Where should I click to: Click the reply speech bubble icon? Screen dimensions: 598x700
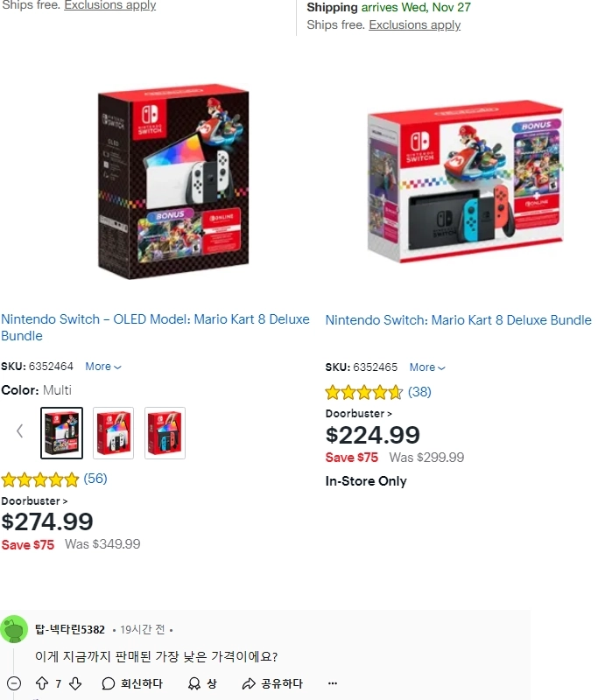coord(108,683)
